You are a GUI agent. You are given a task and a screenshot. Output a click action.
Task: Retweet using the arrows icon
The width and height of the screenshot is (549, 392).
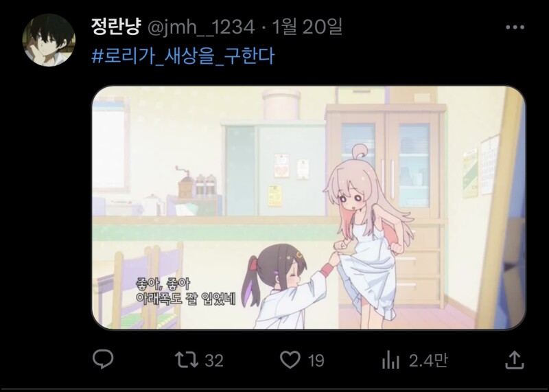187,360
